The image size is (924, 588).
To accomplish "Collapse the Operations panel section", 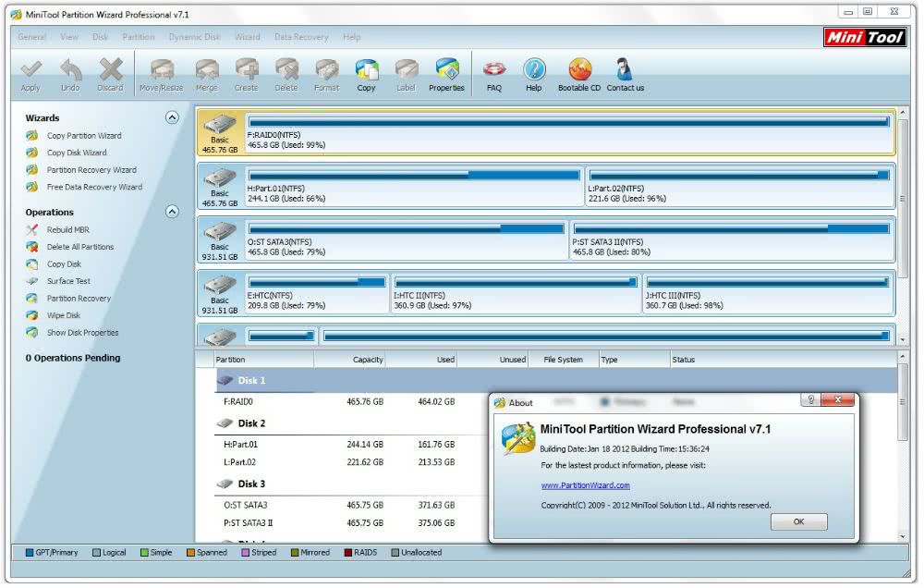I will (x=172, y=212).
